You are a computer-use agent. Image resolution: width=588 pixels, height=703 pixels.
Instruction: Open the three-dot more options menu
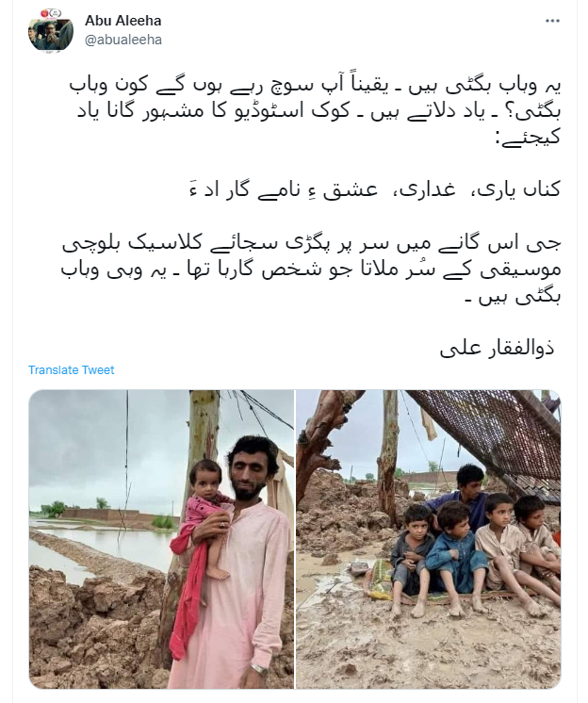coord(552,21)
